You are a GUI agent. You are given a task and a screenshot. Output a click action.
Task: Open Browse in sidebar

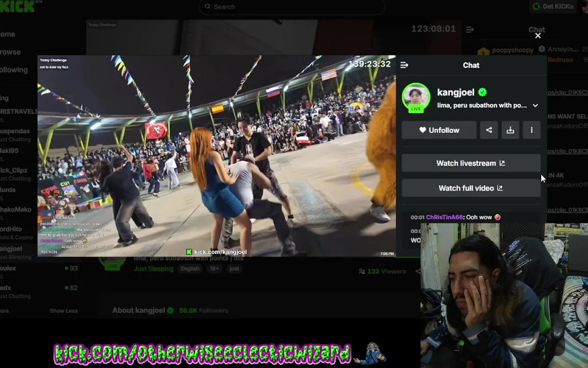[x=10, y=52]
